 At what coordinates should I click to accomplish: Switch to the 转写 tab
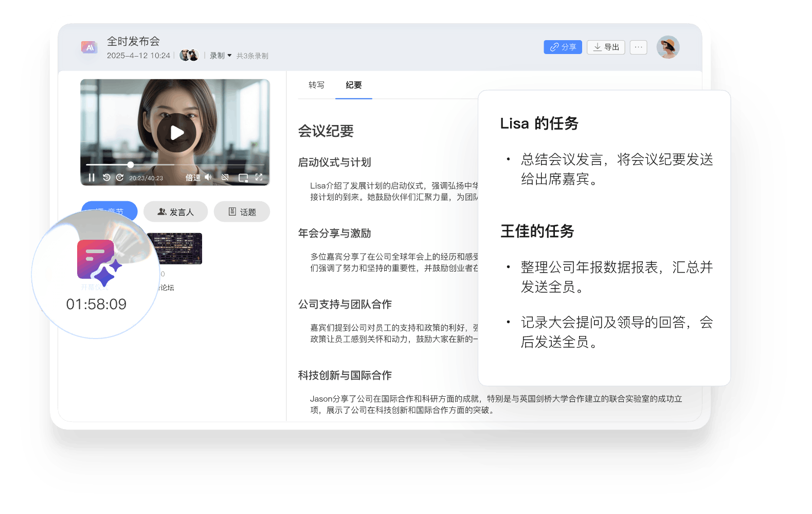(316, 85)
